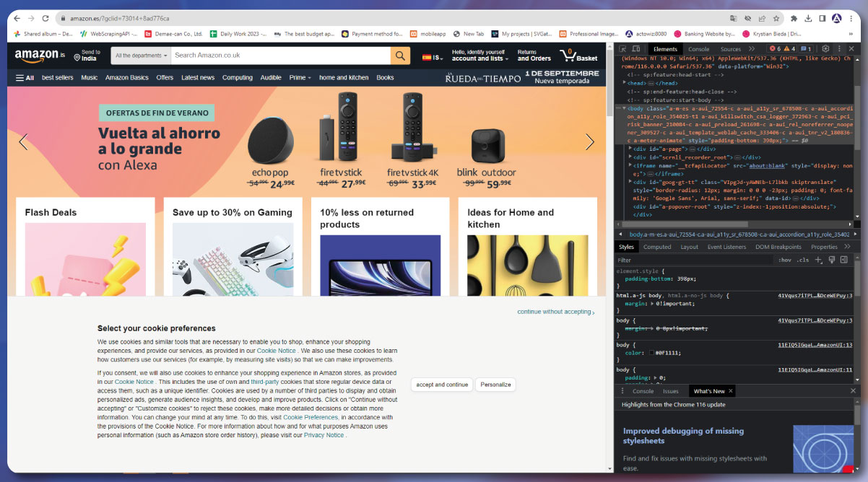The width and height of the screenshot is (868, 482).
Task: Open the Cookie Preferences link
Action: pos(311,417)
